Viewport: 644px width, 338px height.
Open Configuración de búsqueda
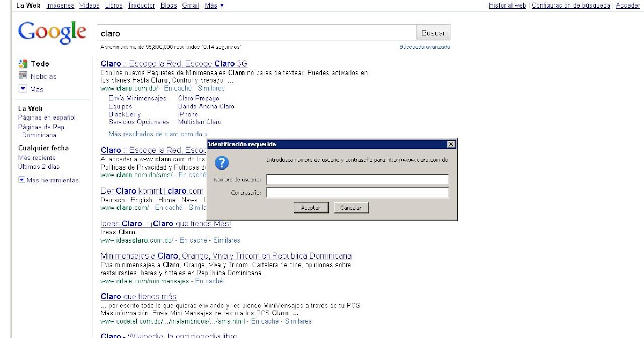[570, 5]
